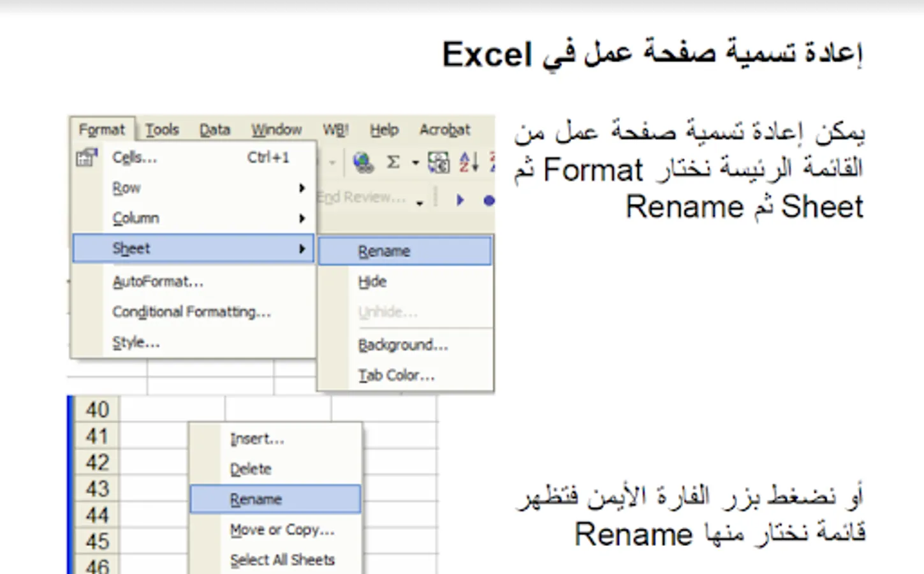Choose Background... in the Sheet submenu
This screenshot has width=924, height=574.
pos(405,345)
